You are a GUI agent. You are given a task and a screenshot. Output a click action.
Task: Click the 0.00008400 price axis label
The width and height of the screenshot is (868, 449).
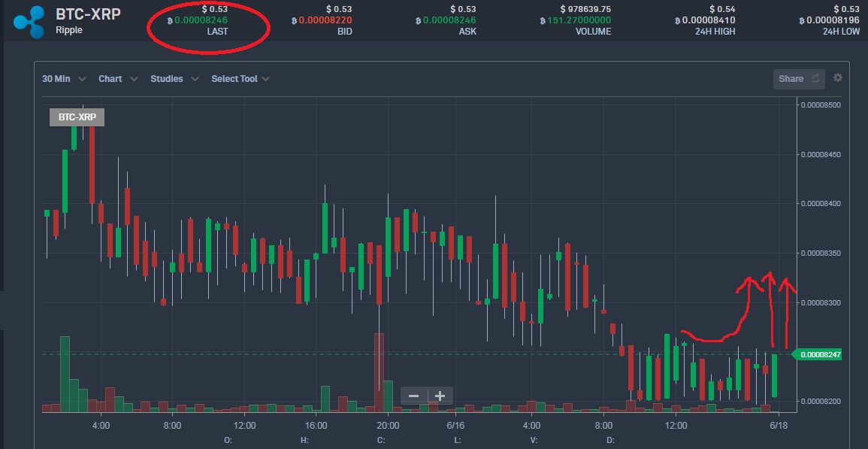(x=821, y=203)
